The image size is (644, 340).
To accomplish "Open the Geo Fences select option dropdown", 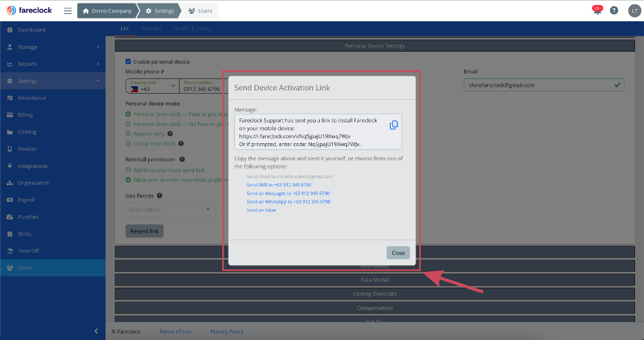I will click(x=170, y=209).
